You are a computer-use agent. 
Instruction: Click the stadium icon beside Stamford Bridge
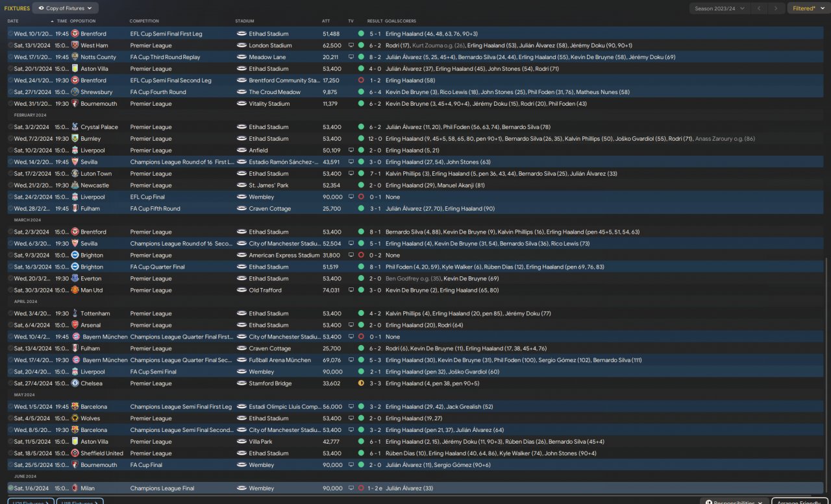242,383
